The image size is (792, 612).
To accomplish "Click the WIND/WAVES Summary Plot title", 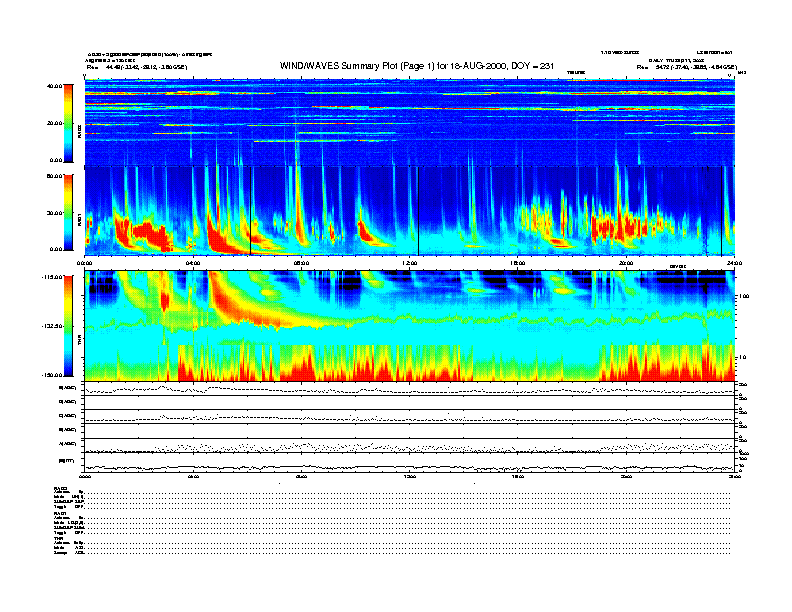I will [417, 66].
